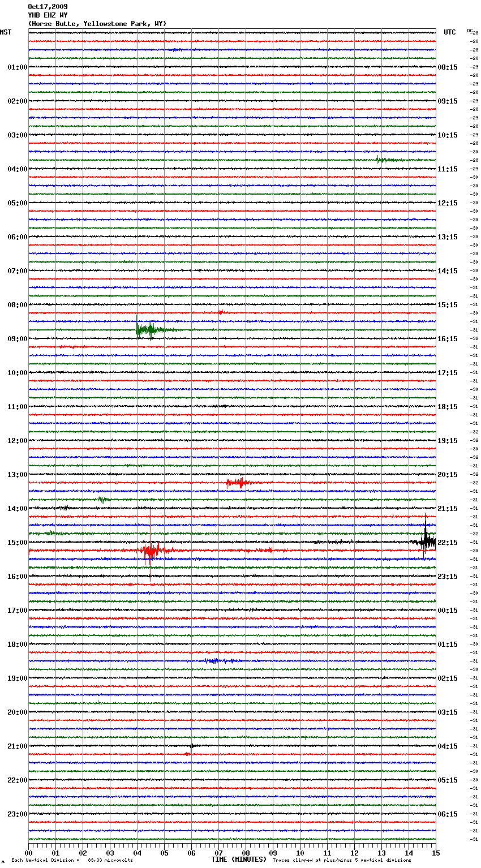Click the small green event before 04:00 MST
The height and width of the screenshot is (868, 481).
point(387,160)
